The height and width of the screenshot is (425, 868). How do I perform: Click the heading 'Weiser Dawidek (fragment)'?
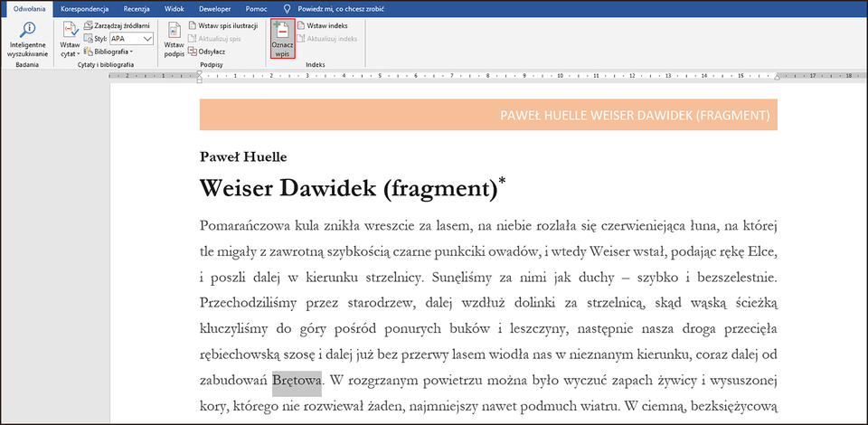pyautogui.click(x=347, y=188)
